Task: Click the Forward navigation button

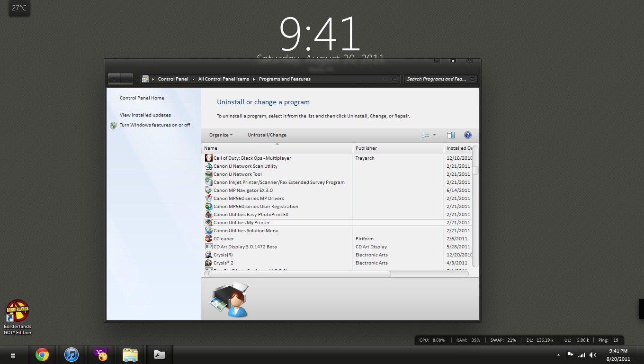Action: click(127, 79)
